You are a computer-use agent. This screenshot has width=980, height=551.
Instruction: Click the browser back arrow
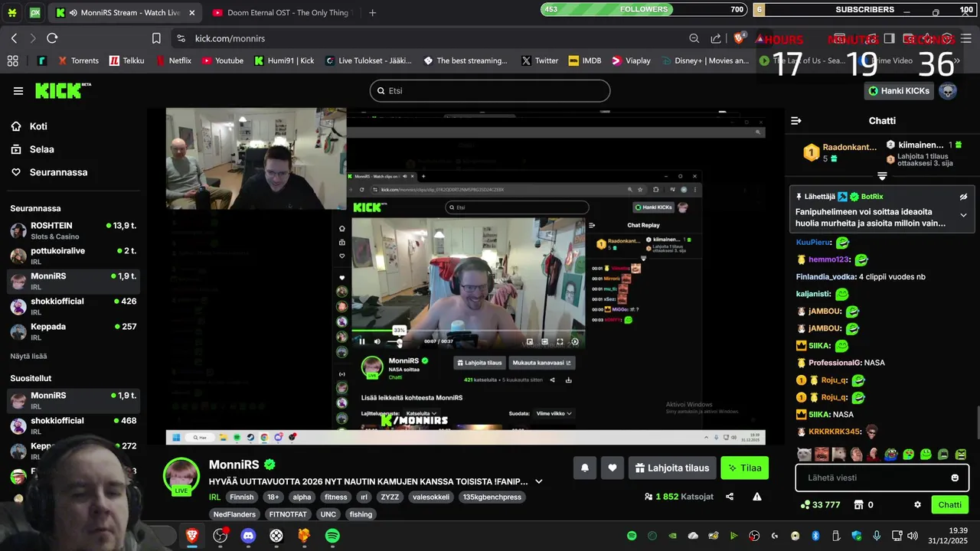(14, 38)
